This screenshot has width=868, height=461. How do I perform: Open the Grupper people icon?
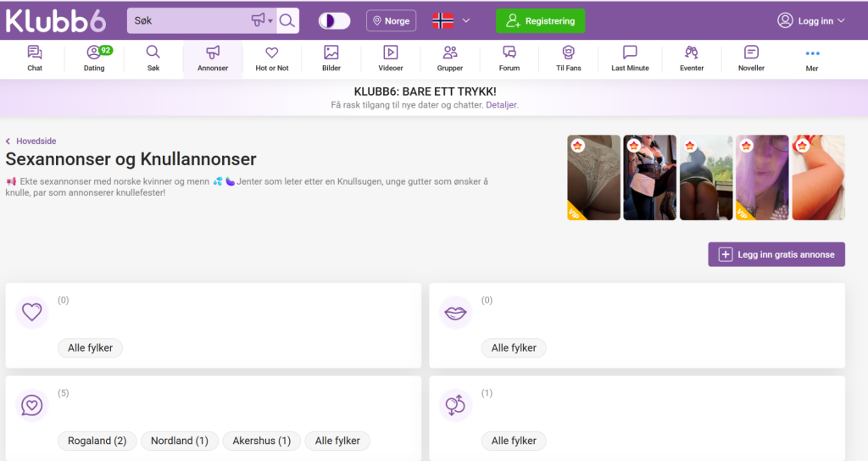click(450, 58)
